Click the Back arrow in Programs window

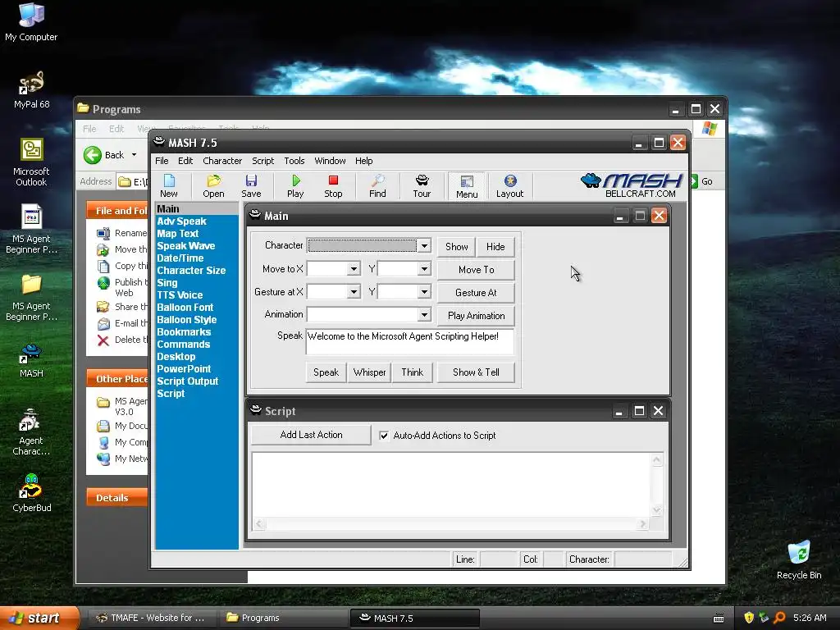[x=92, y=155]
